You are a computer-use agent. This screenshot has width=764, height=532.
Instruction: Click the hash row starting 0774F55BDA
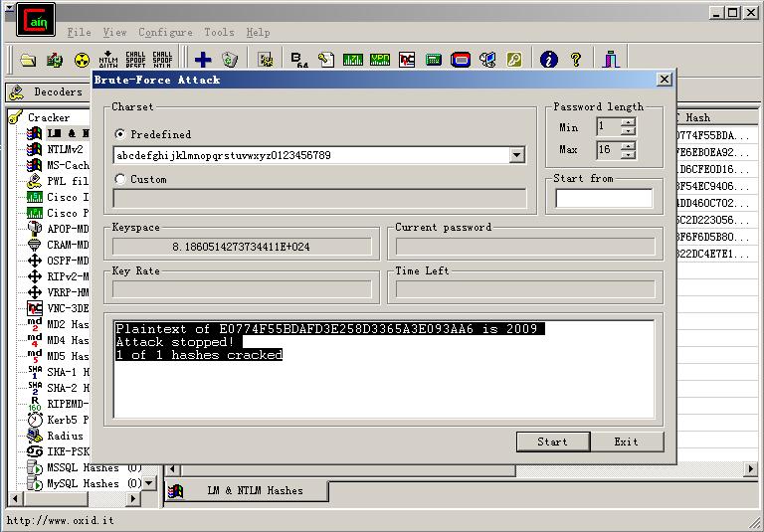(715, 135)
